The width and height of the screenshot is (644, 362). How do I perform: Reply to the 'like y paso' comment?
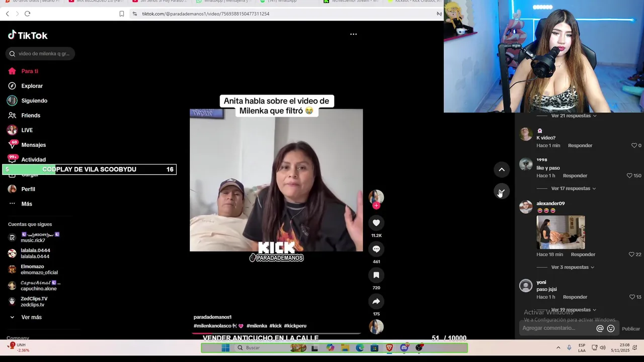click(x=575, y=175)
